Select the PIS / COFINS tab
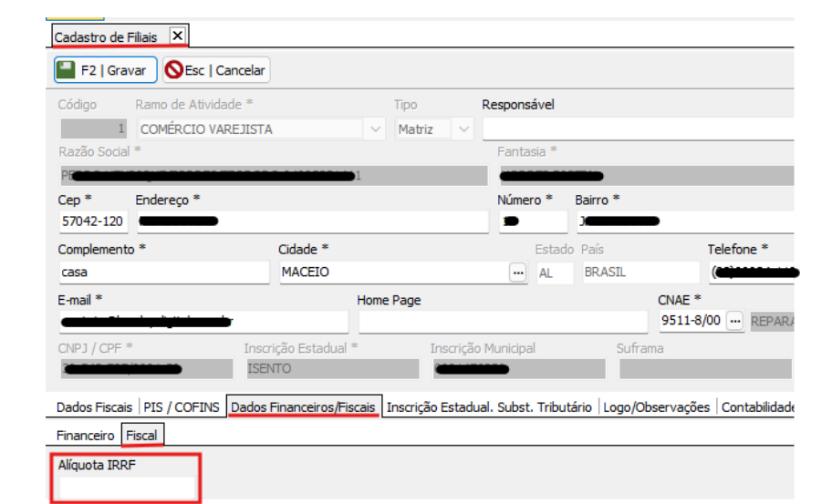Screen dimensions: 832x504 [181, 407]
